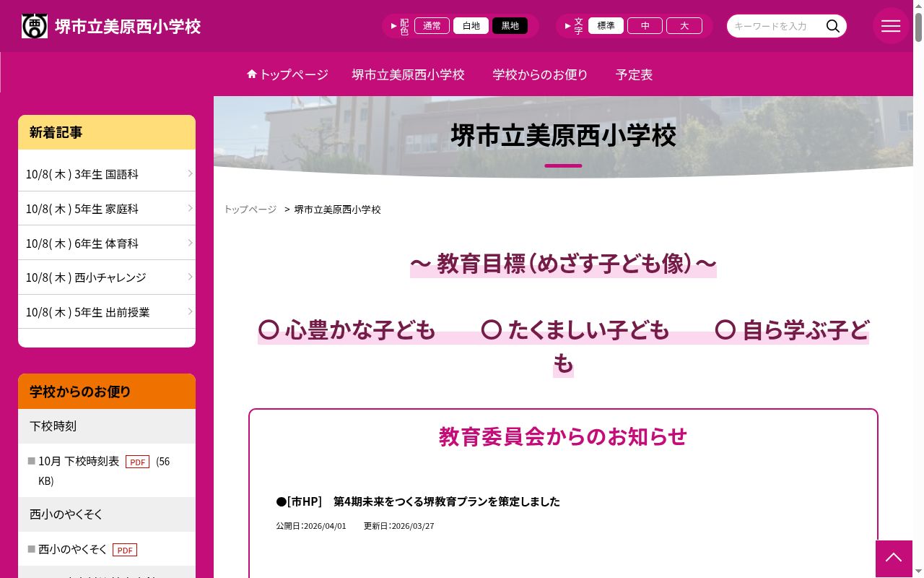Screen dimensions: 924x578
Task: Click the header site title 堺市立美原西小学校
Action: click(128, 27)
